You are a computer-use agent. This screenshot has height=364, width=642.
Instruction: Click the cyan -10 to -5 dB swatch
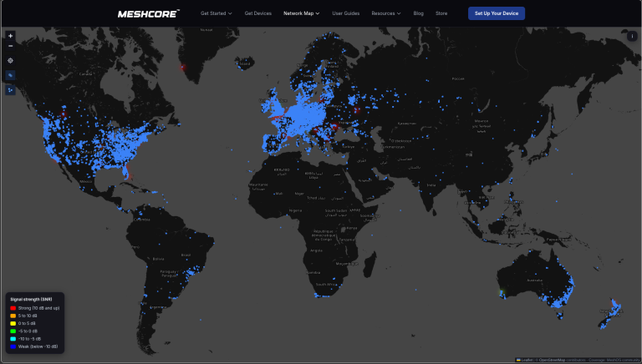(13, 339)
